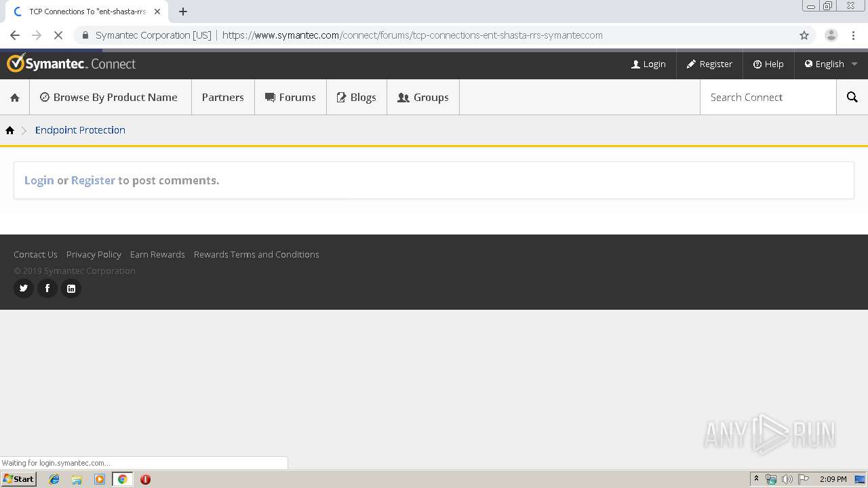Launch Internet Explorer from the taskbar
The height and width of the screenshot is (488, 868).
pos(54,479)
